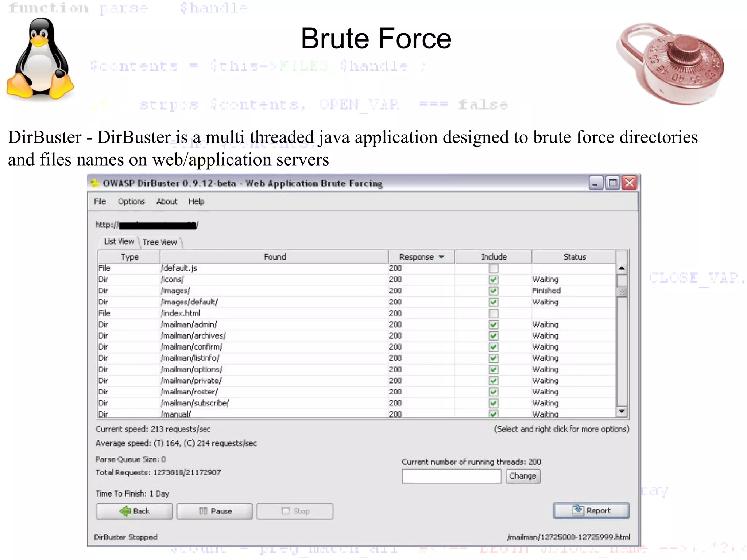This screenshot has width=747, height=560.
Task: Click the thread count input field
Action: point(452,476)
